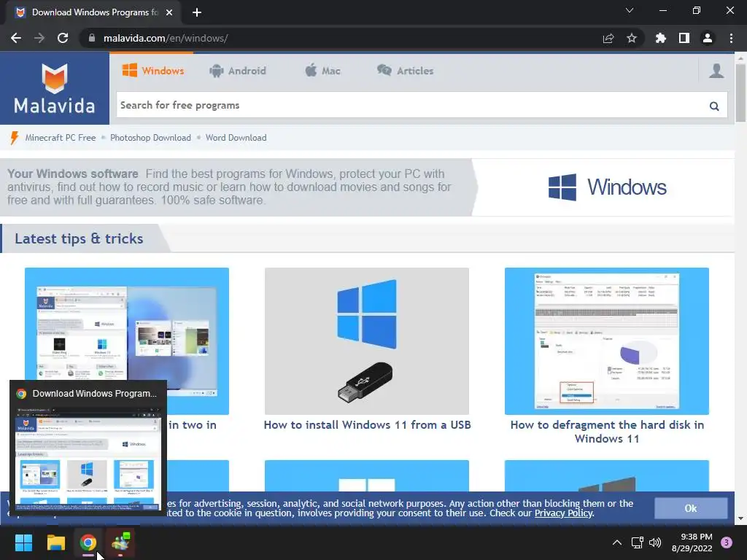Click the Windows logo banner
Screen dimensions: 747x560
[608, 187]
